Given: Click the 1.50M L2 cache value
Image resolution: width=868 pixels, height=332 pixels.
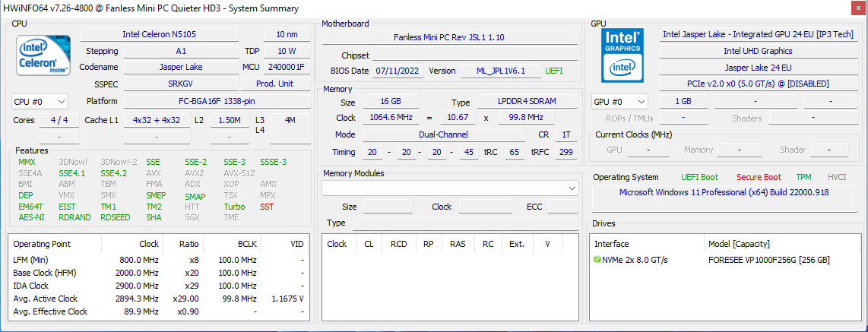Looking at the screenshot, I should click(x=230, y=120).
